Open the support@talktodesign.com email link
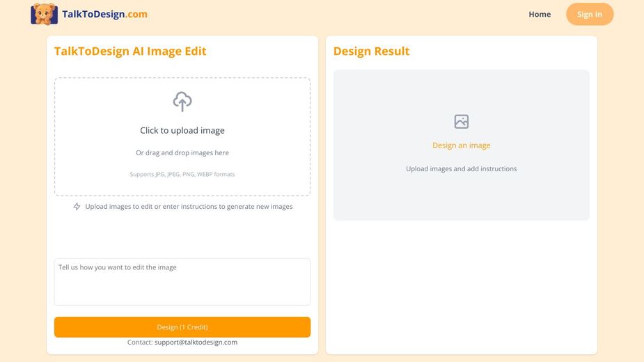The width and height of the screenshot is (644, 362). point(196,343)
